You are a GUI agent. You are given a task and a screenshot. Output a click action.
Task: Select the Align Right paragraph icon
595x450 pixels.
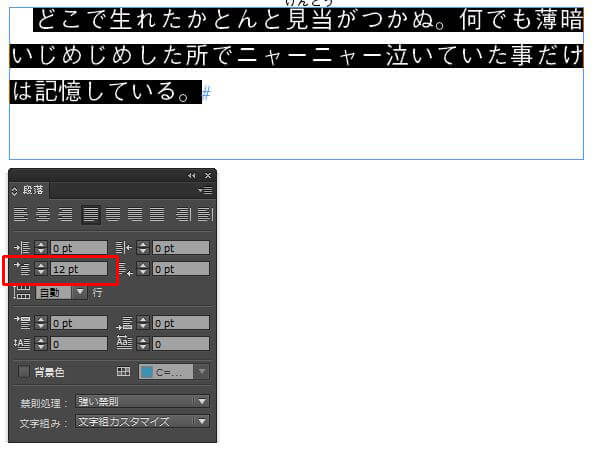[x=65, y=214]
